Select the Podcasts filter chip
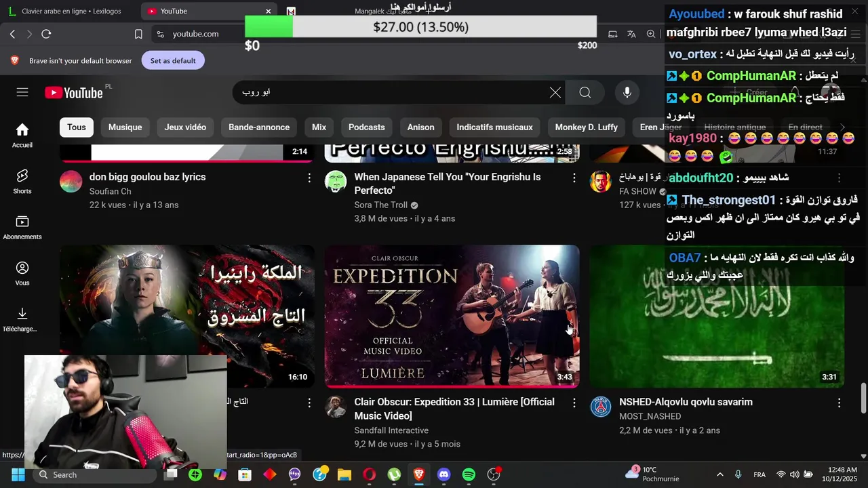Image resolution: width=868 pixels, height=488 pixels. [x=367, y=127]
